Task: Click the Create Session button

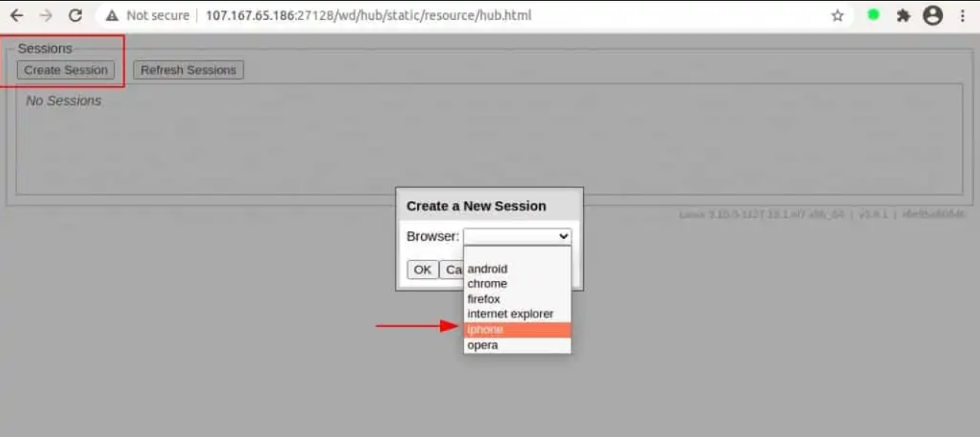Action: pyautogui.click(x=65, y=70)
